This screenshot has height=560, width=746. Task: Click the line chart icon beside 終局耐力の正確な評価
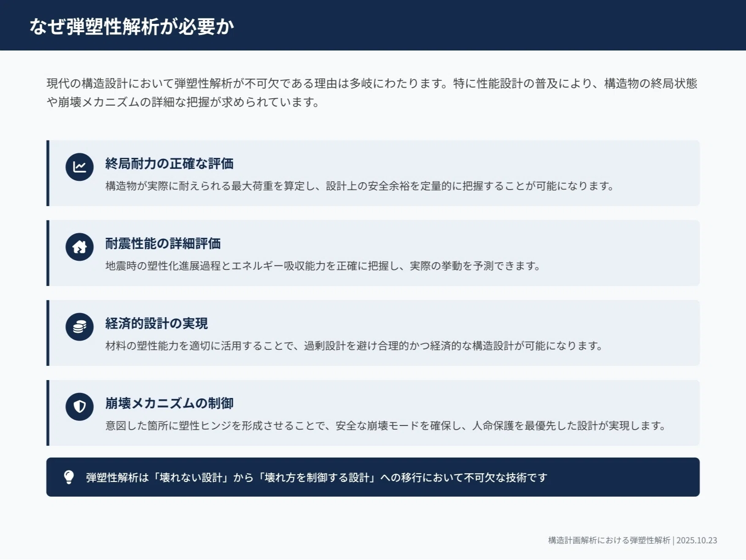(79, 167)
